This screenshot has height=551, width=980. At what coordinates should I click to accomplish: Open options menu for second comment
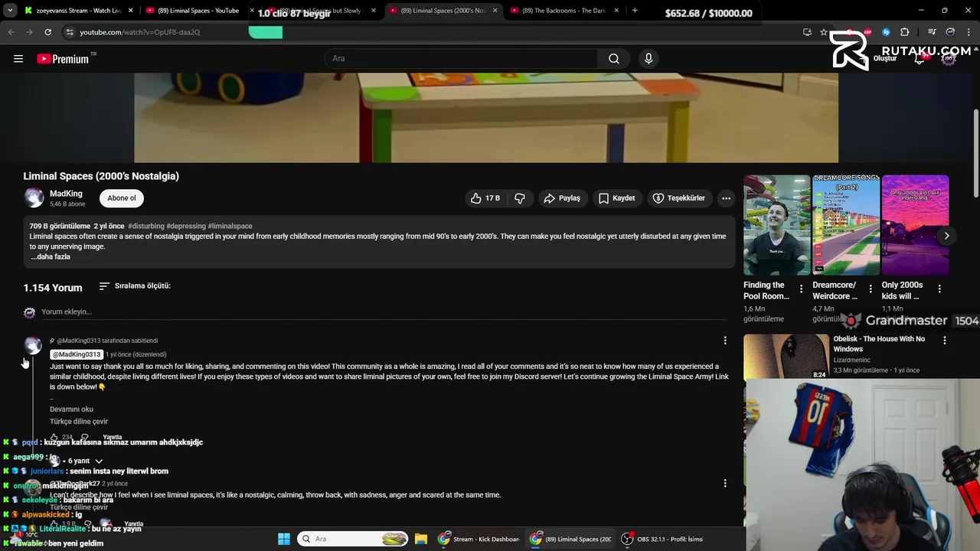725,484
